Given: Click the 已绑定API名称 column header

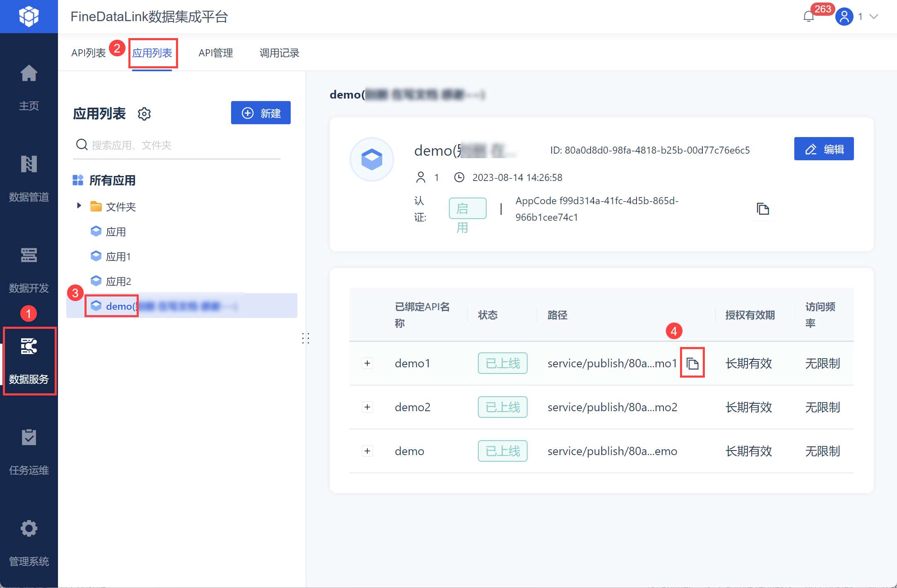Looking at the screenshot, I should pos(422,315).
